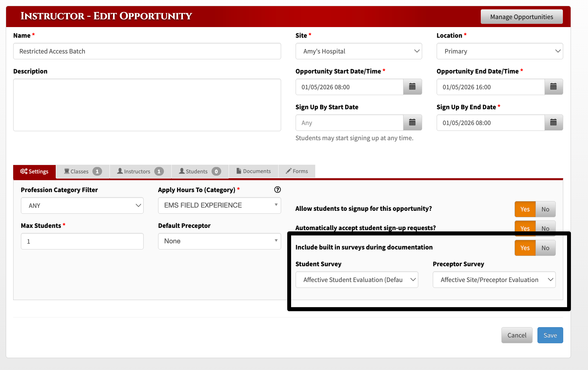Open the Site dropdown showing Amy's Hospital
This screenshot has width=588, height=370.
pos(359,51)
